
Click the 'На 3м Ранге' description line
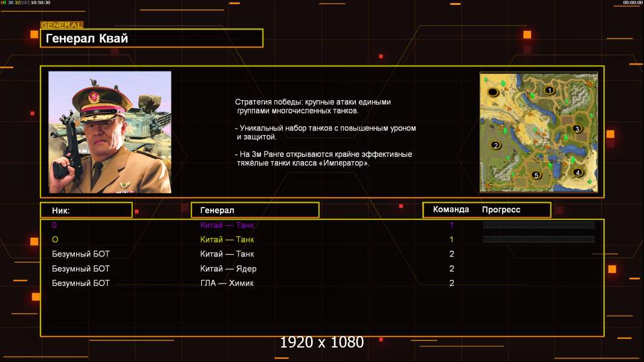(x=323, y=159)
